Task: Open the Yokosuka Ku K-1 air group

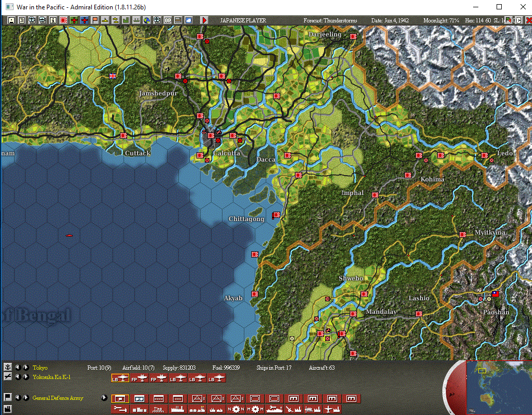Action: pyautogui.click(x=52, y=377)
